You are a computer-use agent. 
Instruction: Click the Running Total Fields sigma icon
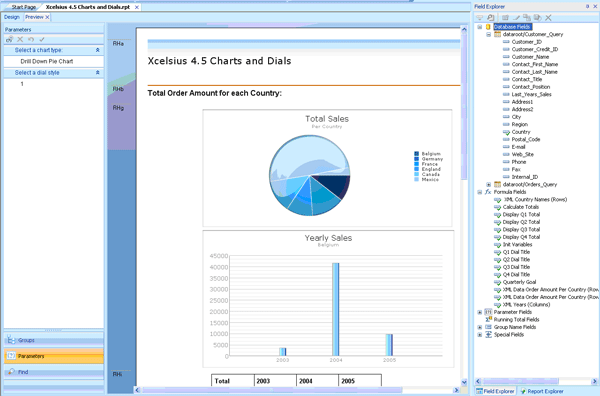(489, 319)
